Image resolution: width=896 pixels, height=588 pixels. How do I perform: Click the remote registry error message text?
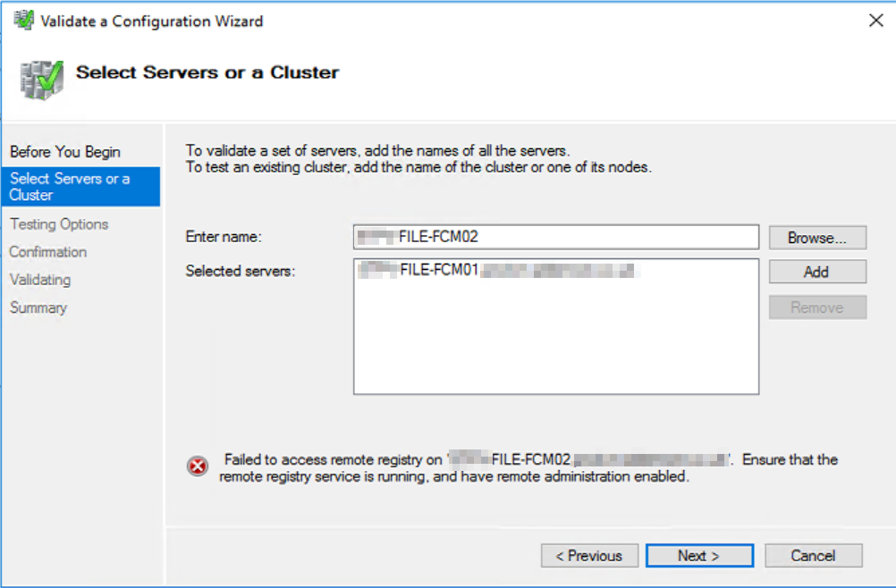(x=528, y=467)
